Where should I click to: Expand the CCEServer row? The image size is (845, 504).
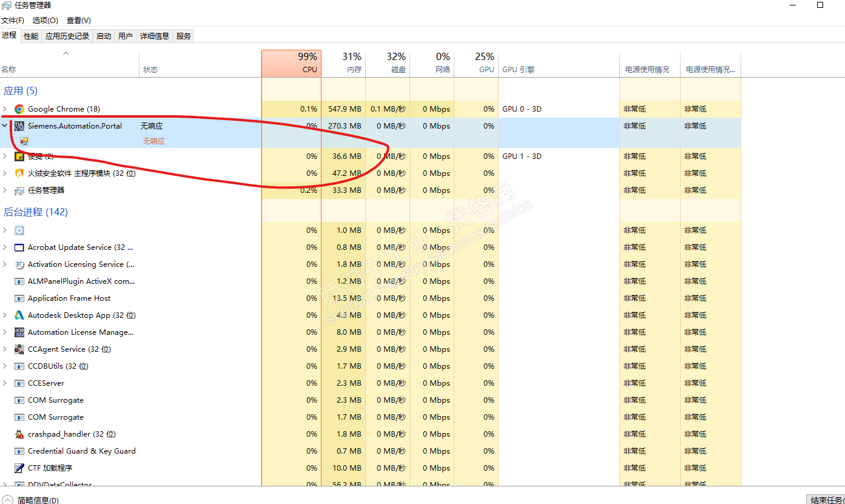point(5,383)
